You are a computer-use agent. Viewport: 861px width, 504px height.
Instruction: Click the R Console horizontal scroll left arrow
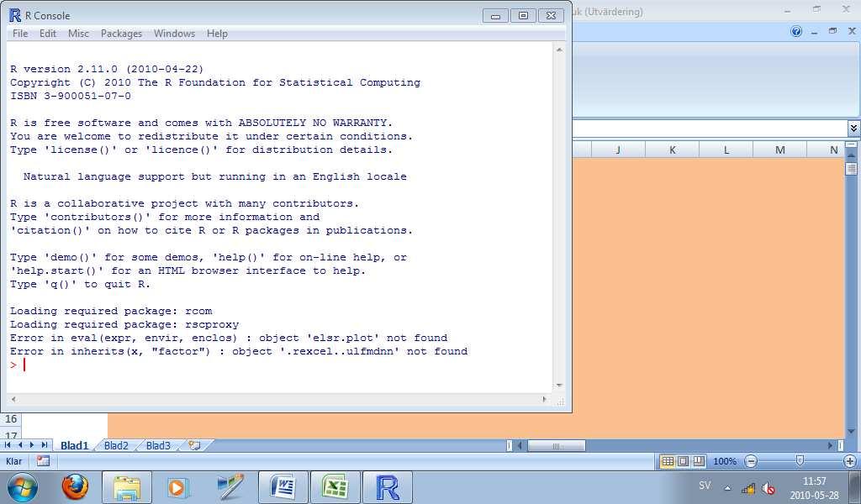13,399
